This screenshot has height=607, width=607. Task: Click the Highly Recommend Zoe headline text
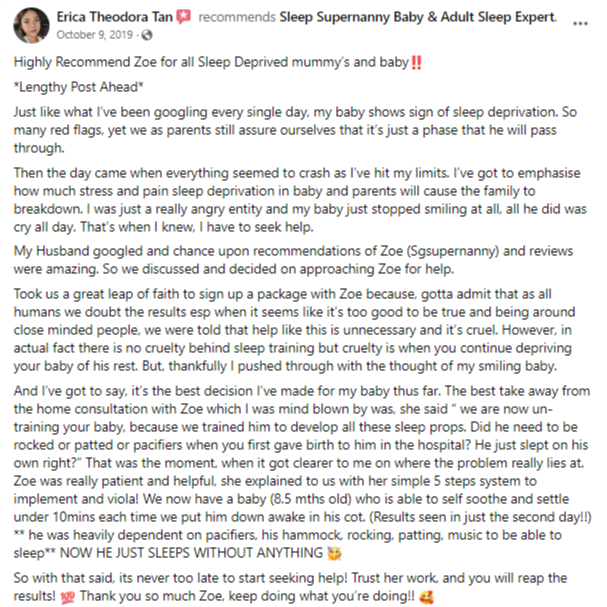click(x=211, y=62)
